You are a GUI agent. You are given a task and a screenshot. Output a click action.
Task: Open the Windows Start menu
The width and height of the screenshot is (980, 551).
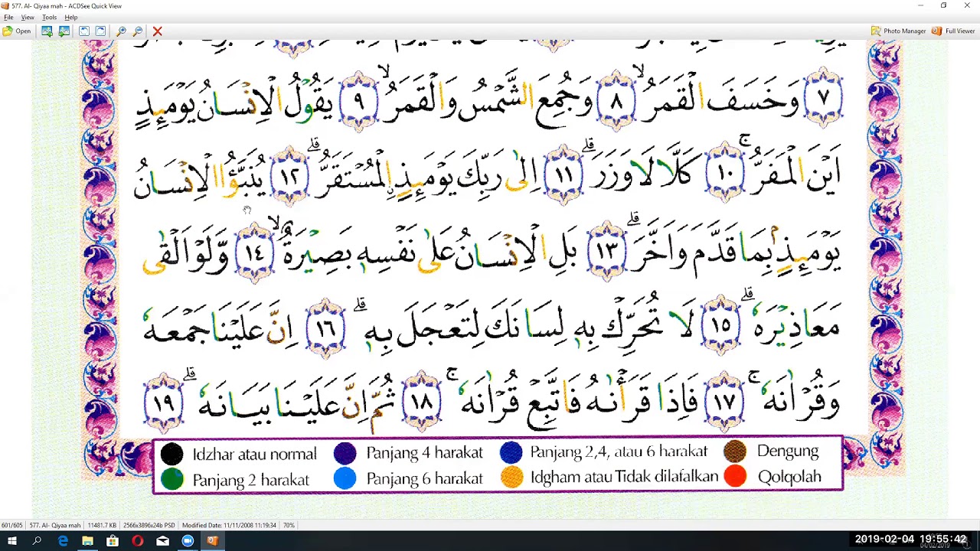pos(12,541)
